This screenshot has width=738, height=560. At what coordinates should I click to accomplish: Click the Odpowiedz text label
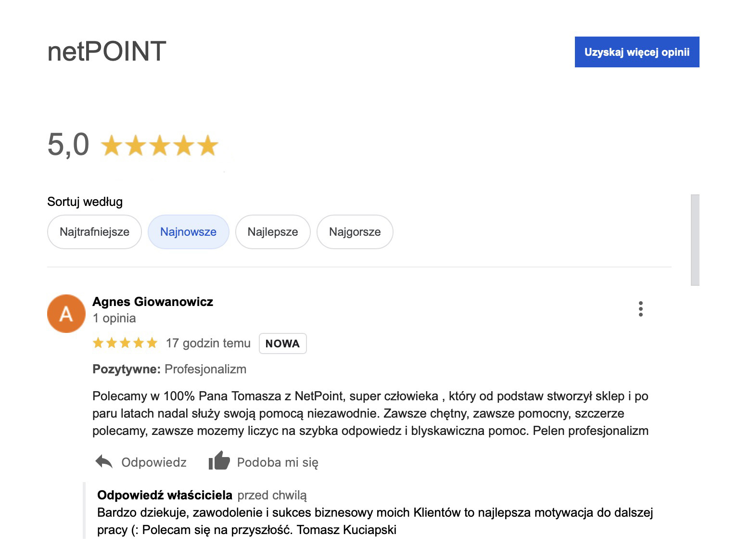point(154,462)
